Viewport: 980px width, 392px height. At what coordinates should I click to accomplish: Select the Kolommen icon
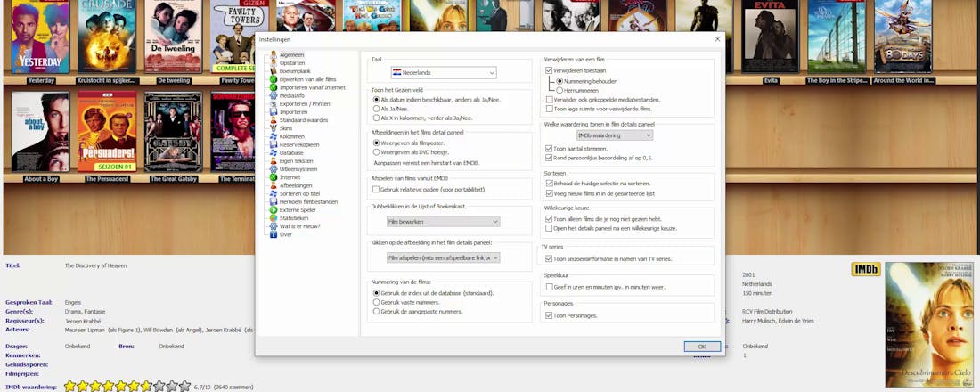[x=274, y=136]
